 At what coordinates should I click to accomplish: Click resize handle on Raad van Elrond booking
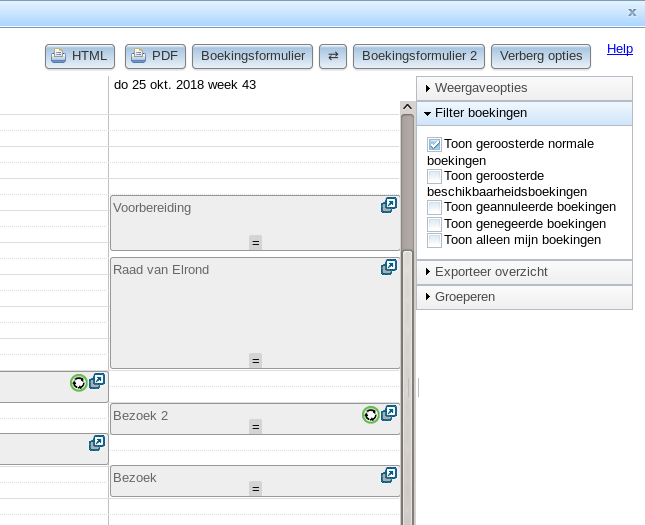(255, 361)
